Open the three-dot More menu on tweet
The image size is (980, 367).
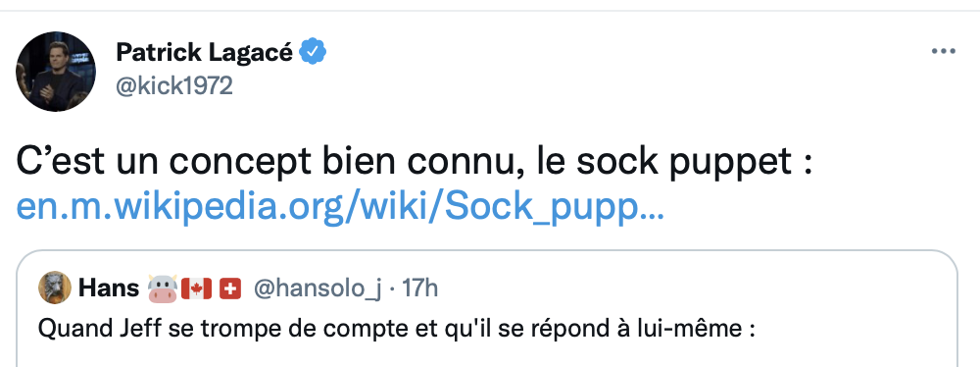pos(943,51)
